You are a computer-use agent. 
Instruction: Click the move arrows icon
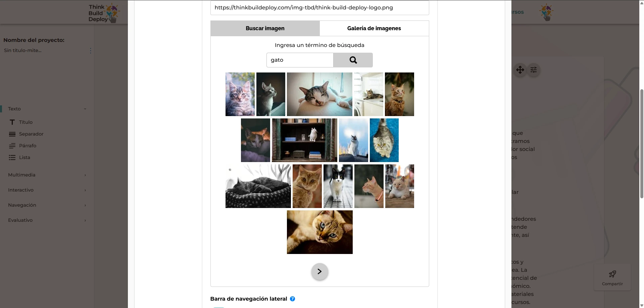pos(520,70)
